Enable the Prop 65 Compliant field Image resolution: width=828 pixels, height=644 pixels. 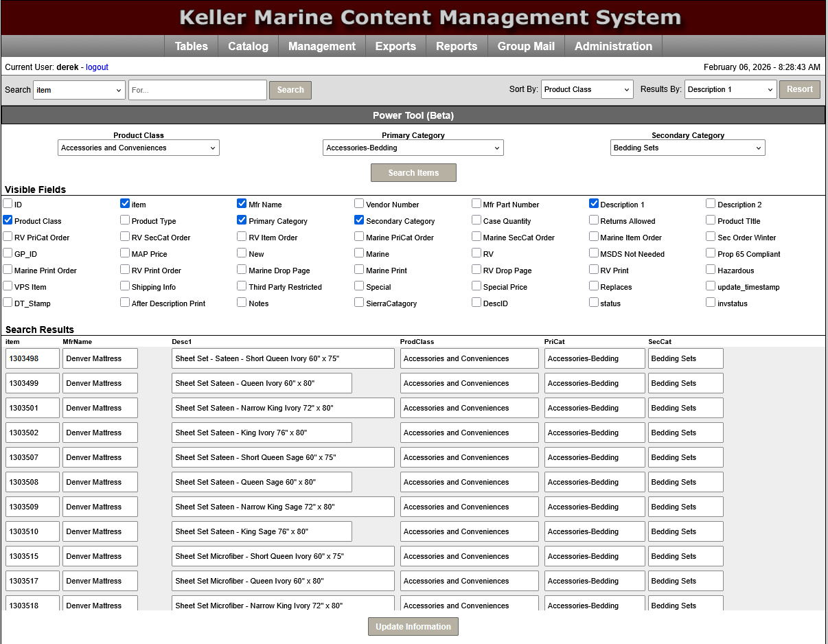pos(710,253)
